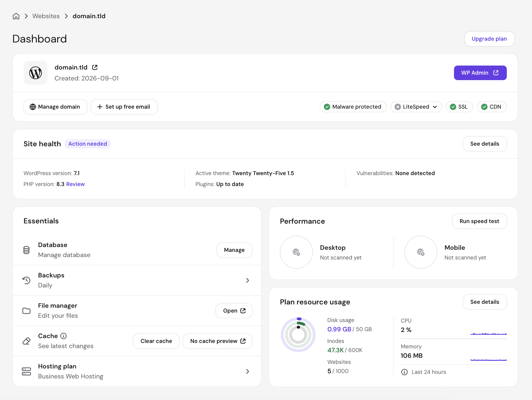
Task: Go to the home breadcrumb icon
Action: tap(16, 16)
